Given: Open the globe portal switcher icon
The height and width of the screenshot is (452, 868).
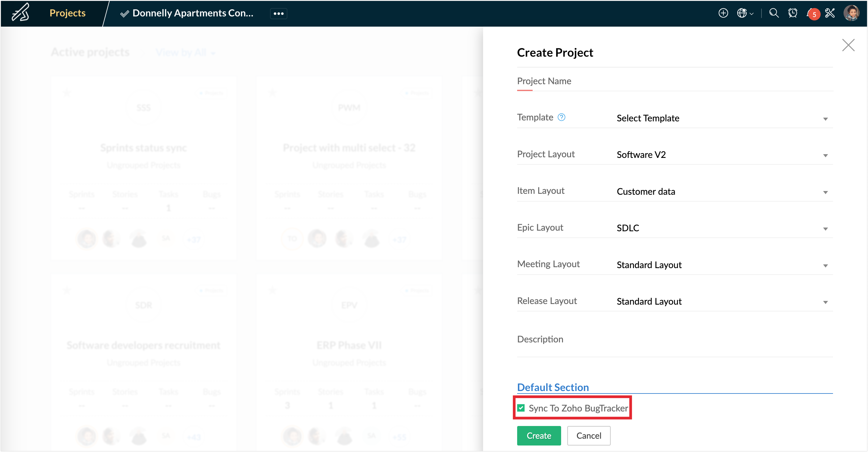Looking at the screenshot, I should pyautogui.click(x=742, y=13).
